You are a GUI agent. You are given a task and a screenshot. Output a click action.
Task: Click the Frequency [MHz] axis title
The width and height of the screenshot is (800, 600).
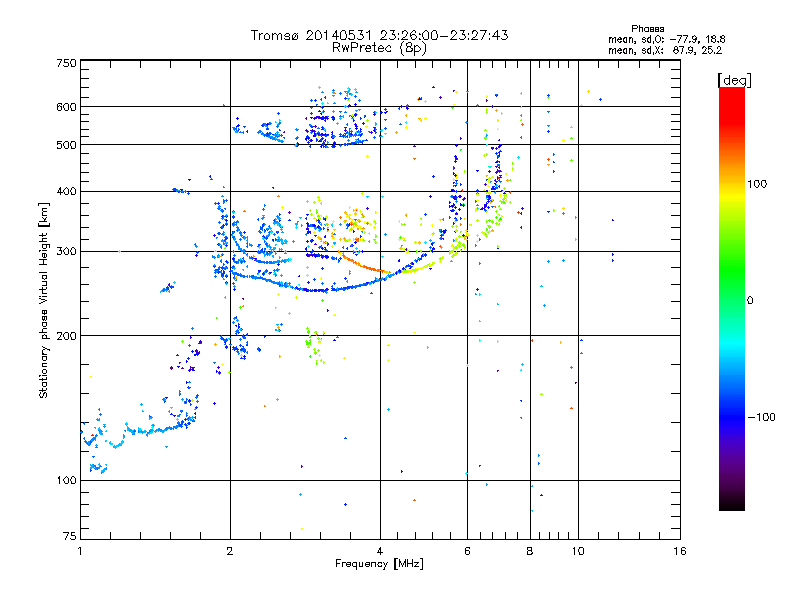click(x=379, y=564)
